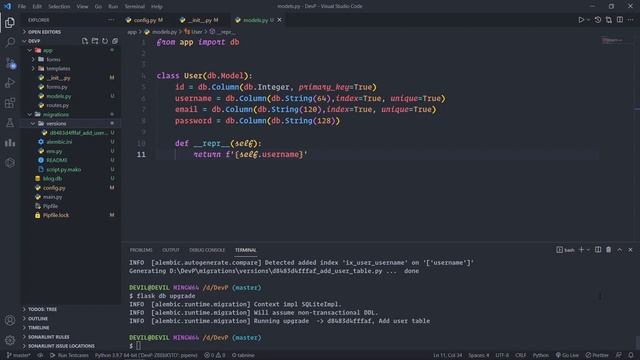
Task: Open the bar chart icon in the activity bar
Action: pos(10,143)
